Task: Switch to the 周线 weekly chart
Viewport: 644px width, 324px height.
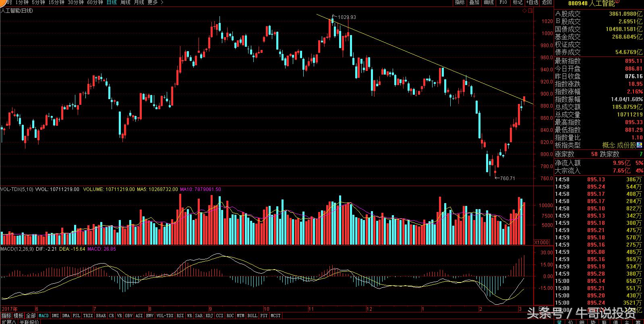Action: [x=126, y=2]
